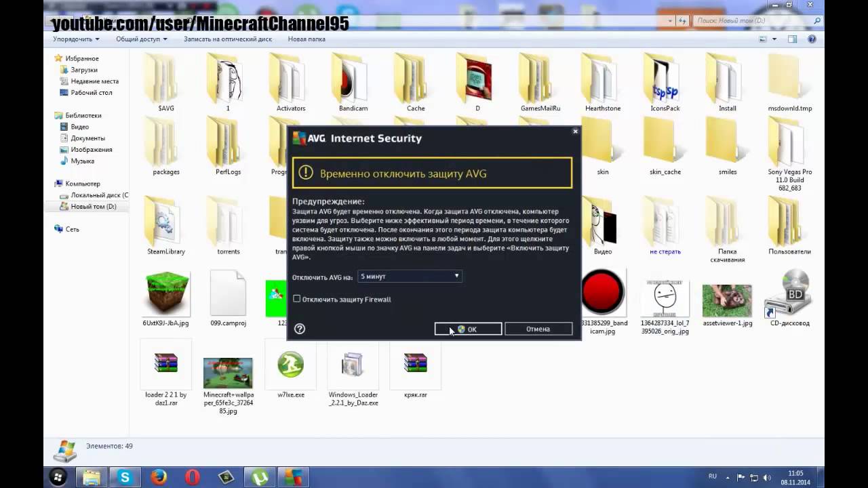The width and height of the screenshot is (868, 488).
Task: Toggle the preview pane icon
Action: 792,39
